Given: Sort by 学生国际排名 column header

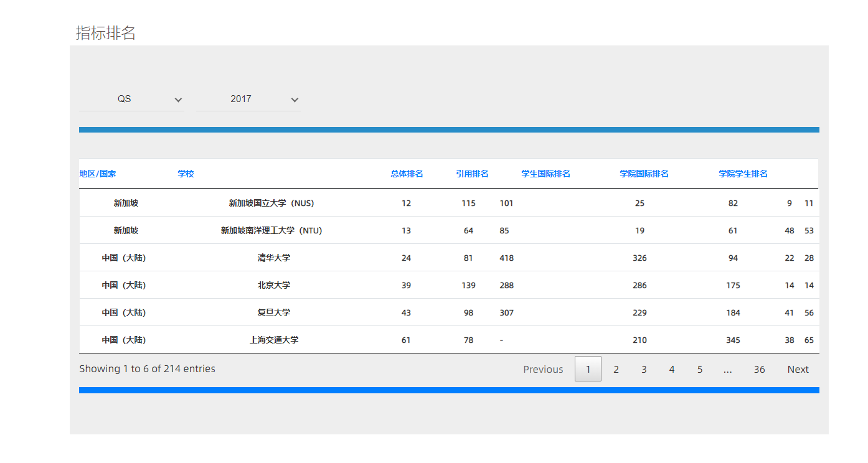Looking at the screenshot, I should [545, 174].
